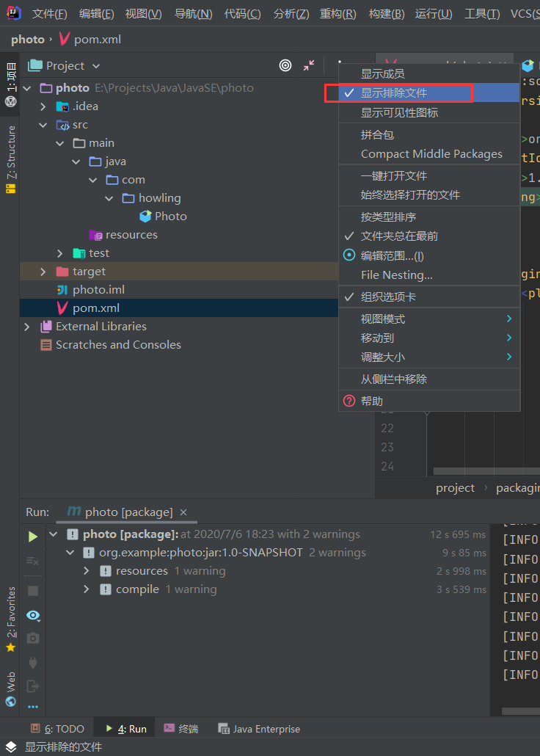Close the photo [package] run tab
Screen dimensions: 540x756
183,512
